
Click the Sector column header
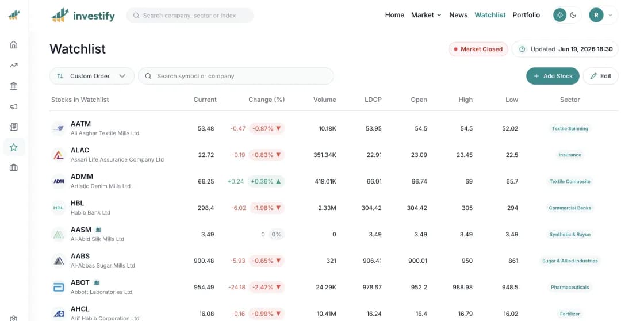[x=570, y=100]
